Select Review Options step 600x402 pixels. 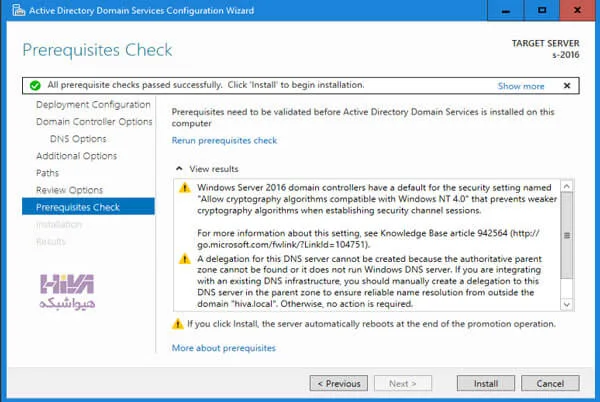tap(70, 190)
